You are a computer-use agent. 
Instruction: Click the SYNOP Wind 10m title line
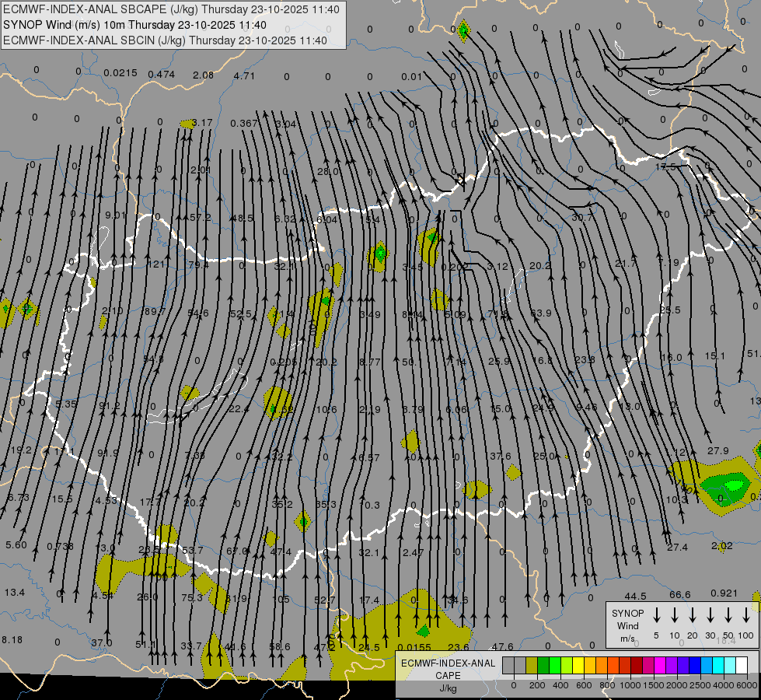click(x=135, y=25)
